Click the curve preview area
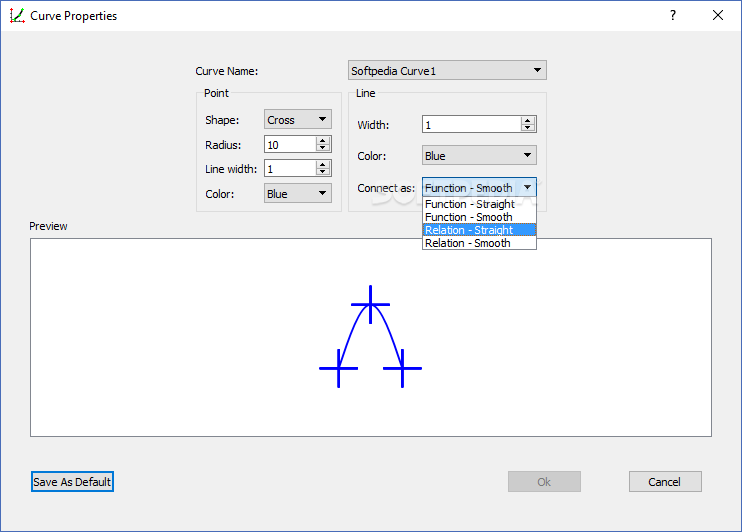The height and width of the screenshot is (532, 742). tap(371, 337)
